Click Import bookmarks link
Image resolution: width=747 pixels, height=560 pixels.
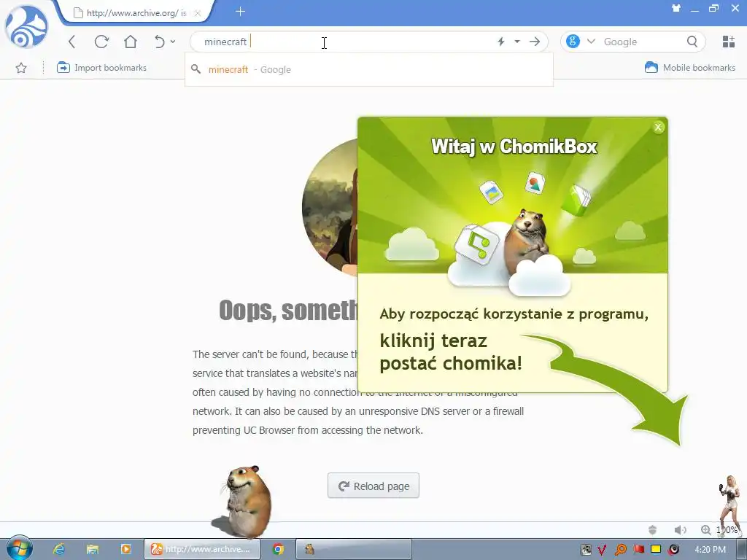(x=101, y=68)
